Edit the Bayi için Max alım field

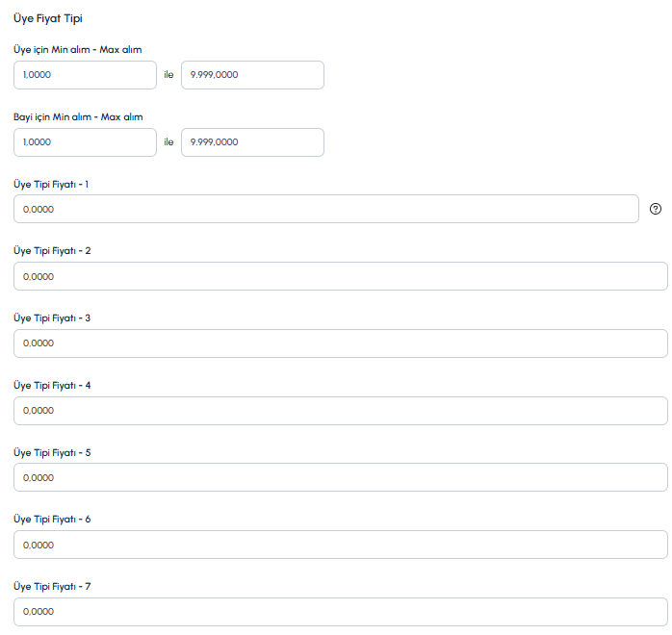click(x=252, y=142)
